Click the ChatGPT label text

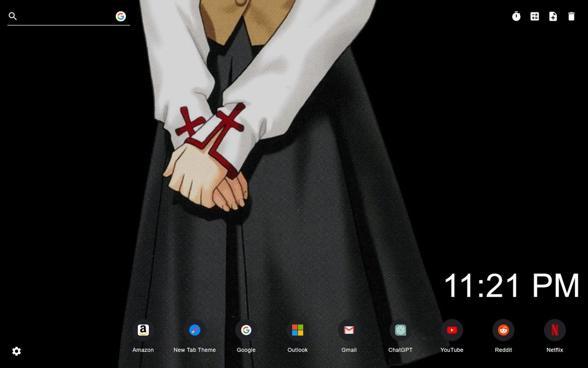[401, 350]
